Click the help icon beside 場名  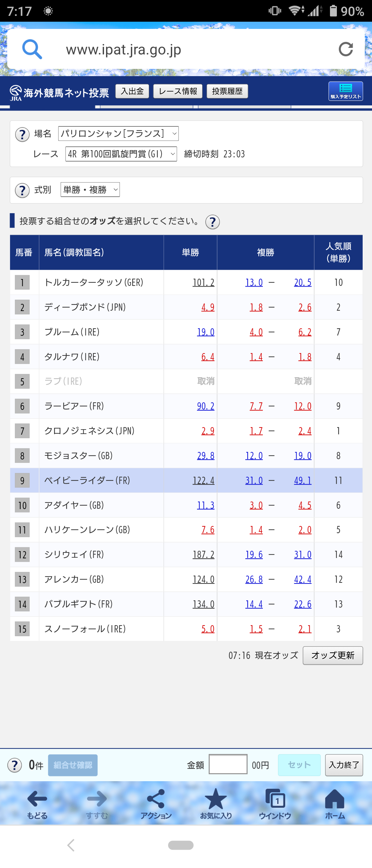pyautogui.click(x=22, y=134)
